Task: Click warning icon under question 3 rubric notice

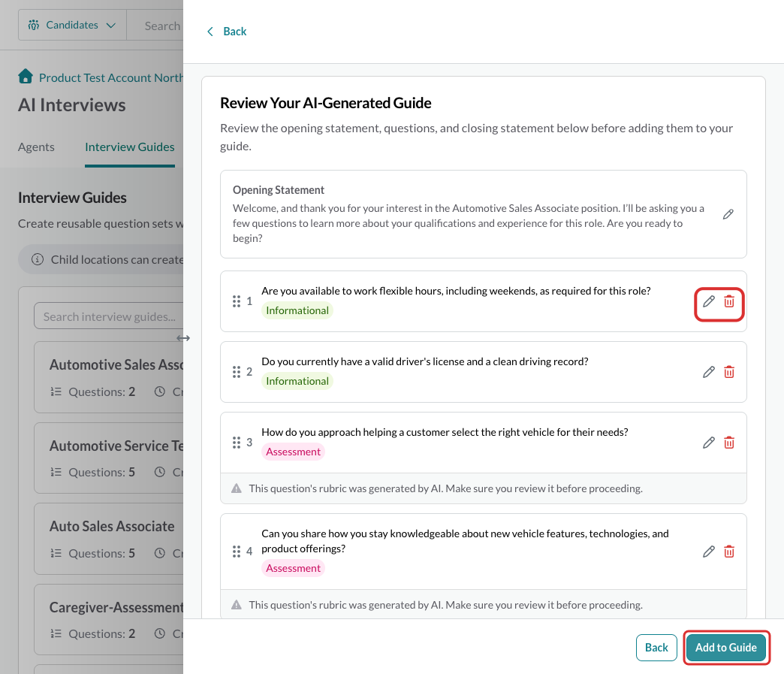Action: [x=237, y=488]
